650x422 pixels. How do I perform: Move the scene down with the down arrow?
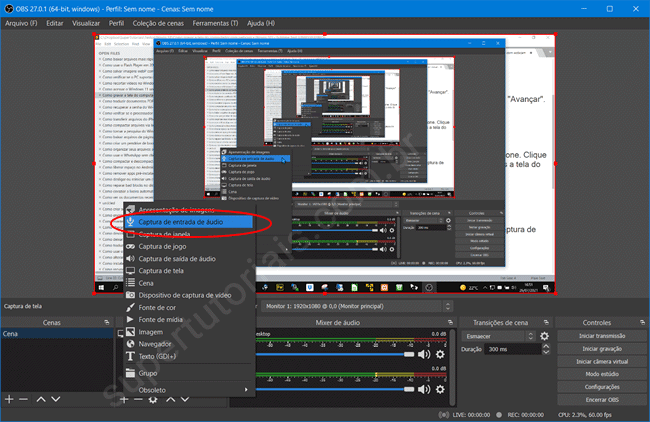(56, 399)
